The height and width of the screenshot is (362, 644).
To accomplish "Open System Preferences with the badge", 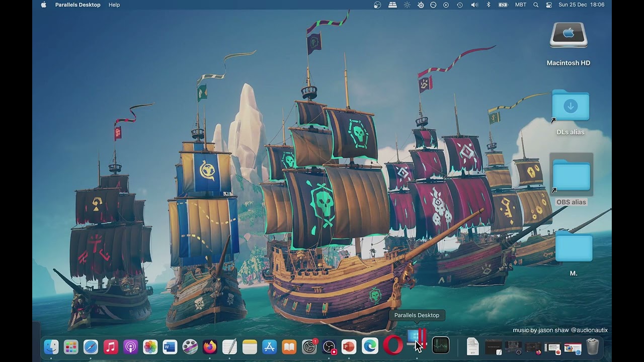I will click(309, 346).
